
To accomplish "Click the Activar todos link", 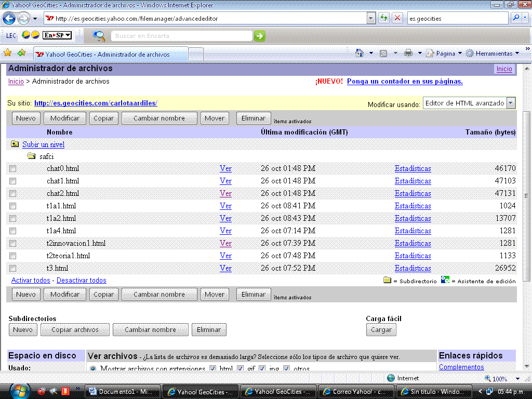I will pos(31,280).
